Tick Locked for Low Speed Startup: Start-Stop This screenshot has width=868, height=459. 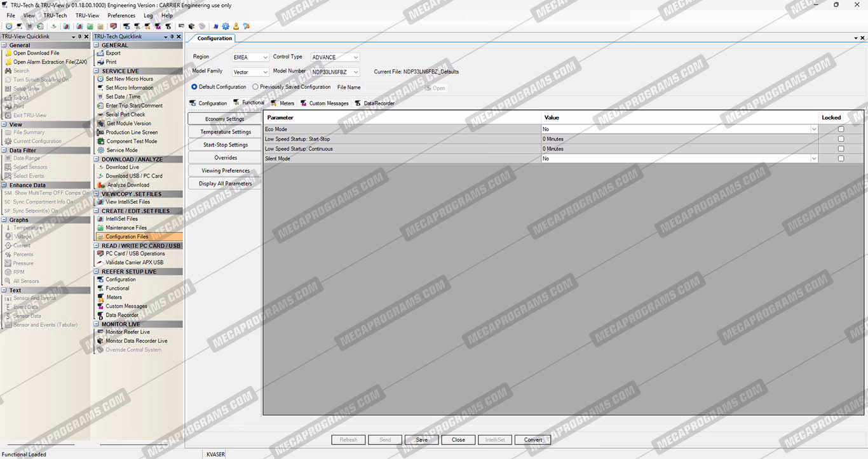pyautogui.click(x=841, y=139)
